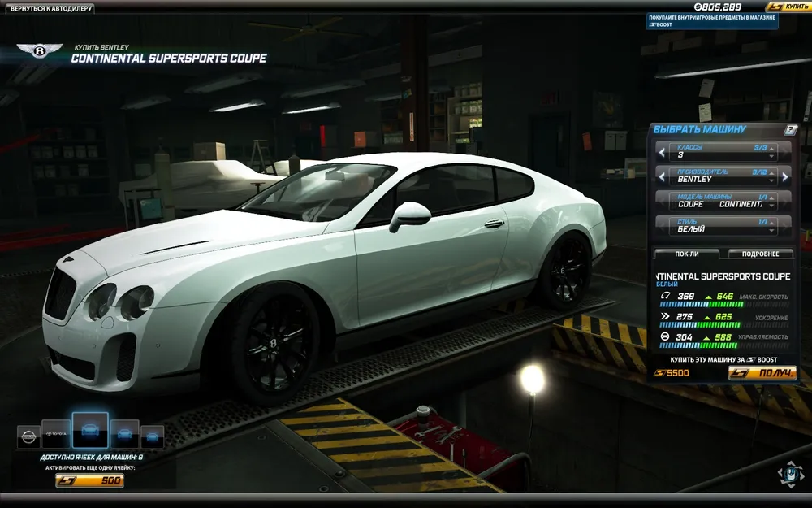
Task: Select the Toyota car slot
Action: point(56,434)
